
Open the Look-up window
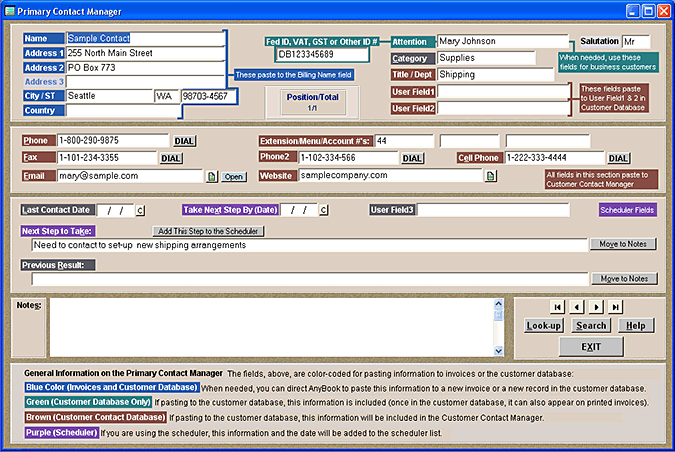544,325
